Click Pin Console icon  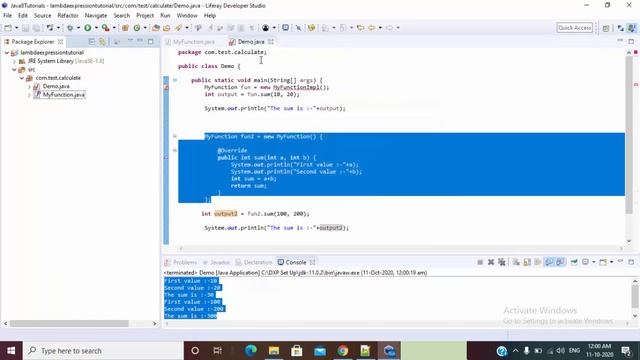click(x=574, y=262)
